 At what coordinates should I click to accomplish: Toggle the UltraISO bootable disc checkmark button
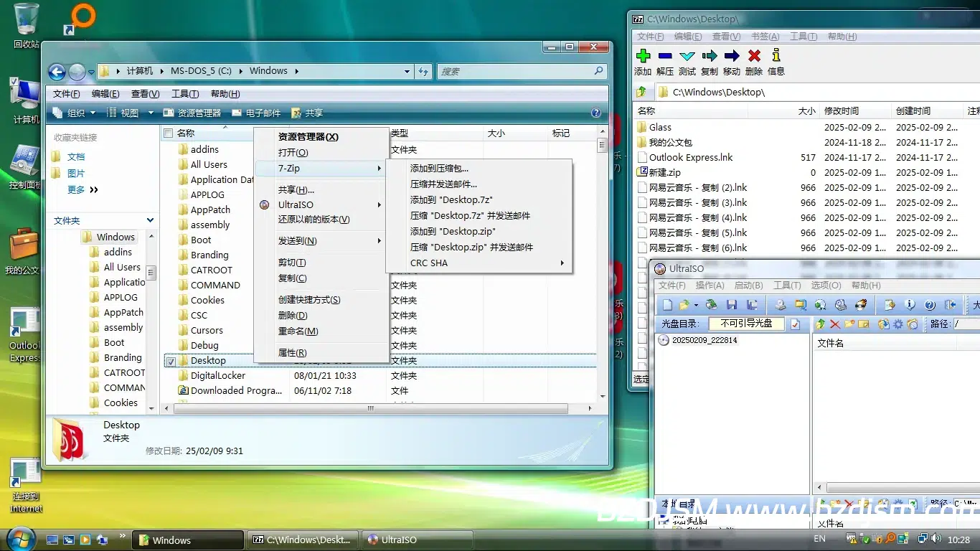795,324
